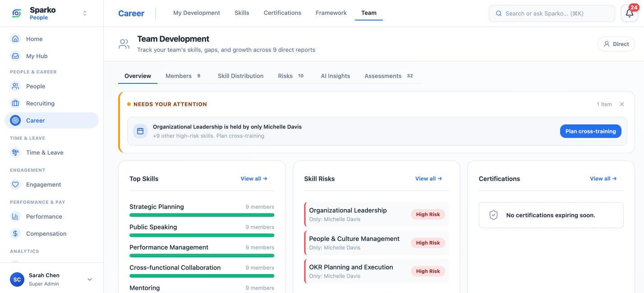This screenshot has width=644, height=293.
Task: Open the workspace switcher chevrons beside Sparko
Action: pyautogui.click(x=85, y=14)
